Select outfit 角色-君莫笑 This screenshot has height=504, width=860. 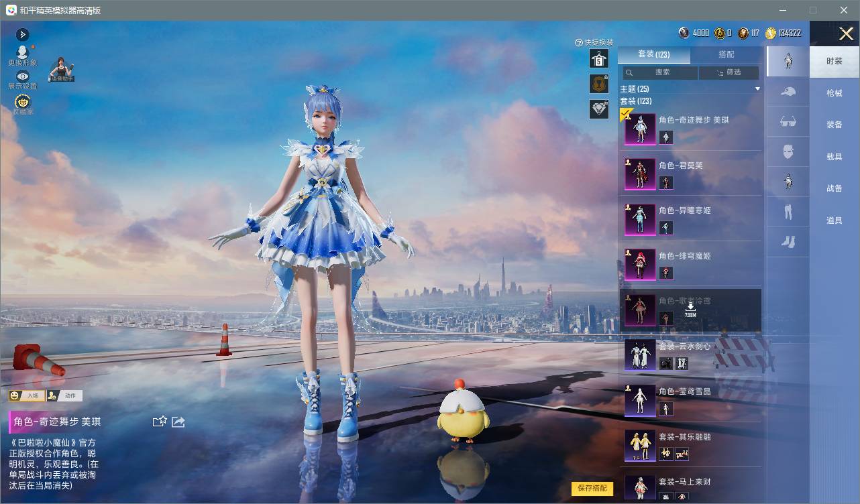[x=690, y=174]
